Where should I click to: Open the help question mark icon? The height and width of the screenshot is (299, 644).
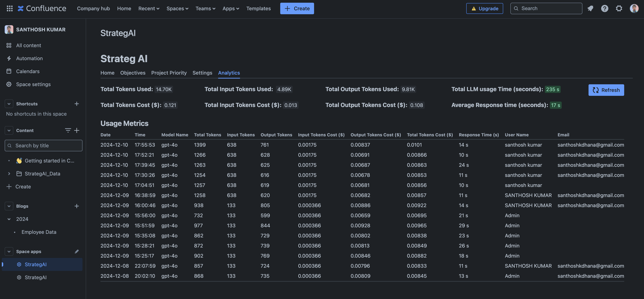pyautogui.click(x=605, y=8)
